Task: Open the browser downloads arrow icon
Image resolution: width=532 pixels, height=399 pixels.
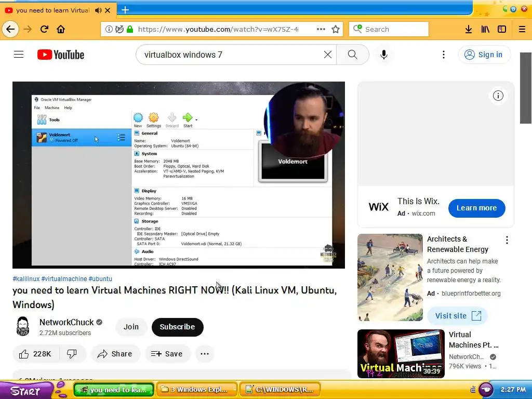Action: click(x=469, y=29)
